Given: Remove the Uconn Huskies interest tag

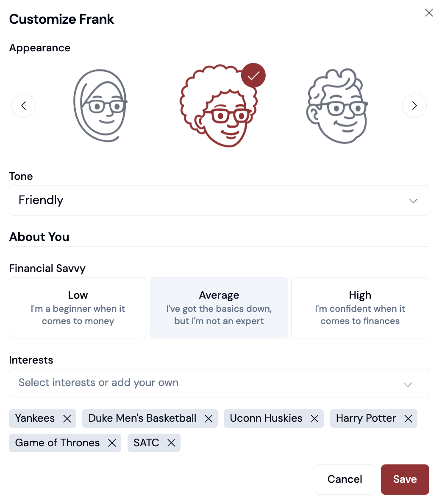Looking at the screenshot, I should pos(314,418).
